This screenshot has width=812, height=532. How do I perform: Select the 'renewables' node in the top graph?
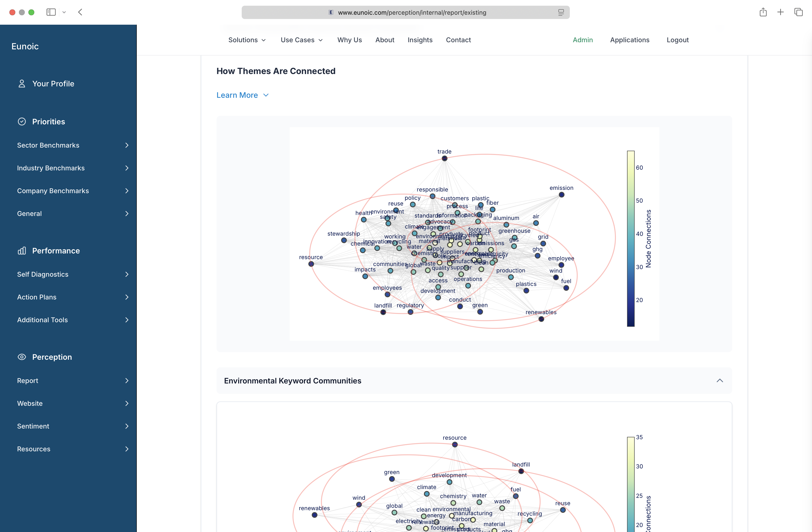tap(541, 319)
